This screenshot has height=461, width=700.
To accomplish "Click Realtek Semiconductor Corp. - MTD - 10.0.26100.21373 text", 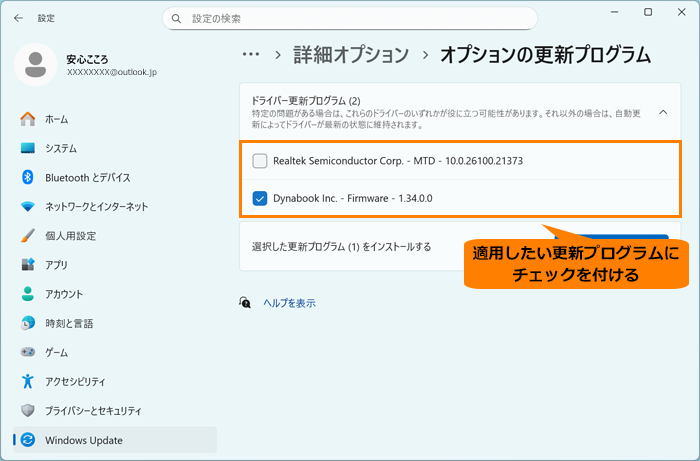I will pyautogui.click(x=398, y=161).
